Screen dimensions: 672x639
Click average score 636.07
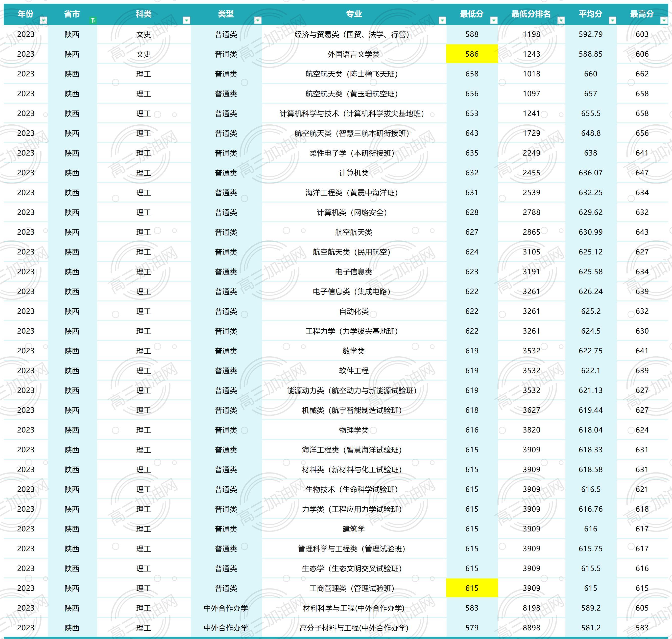[591, 173]
